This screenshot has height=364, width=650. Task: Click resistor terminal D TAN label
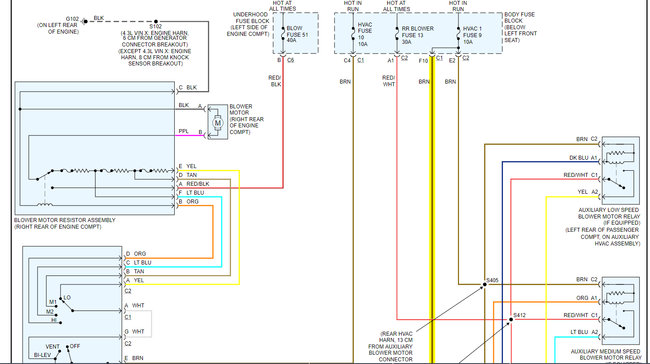coord(187,175)
